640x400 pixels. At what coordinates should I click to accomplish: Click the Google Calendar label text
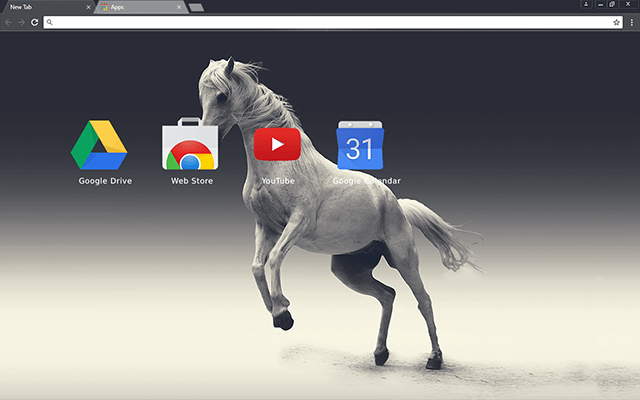coord(367,181)
